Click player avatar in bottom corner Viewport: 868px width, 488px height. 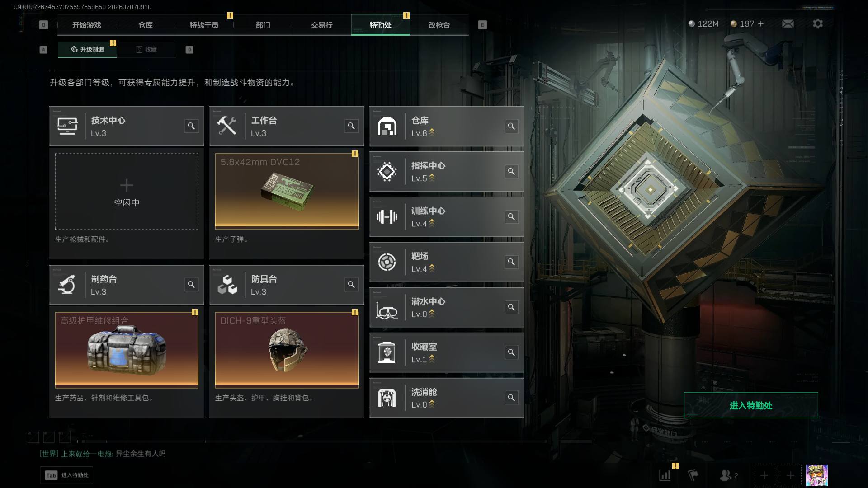tap(817, 475)
